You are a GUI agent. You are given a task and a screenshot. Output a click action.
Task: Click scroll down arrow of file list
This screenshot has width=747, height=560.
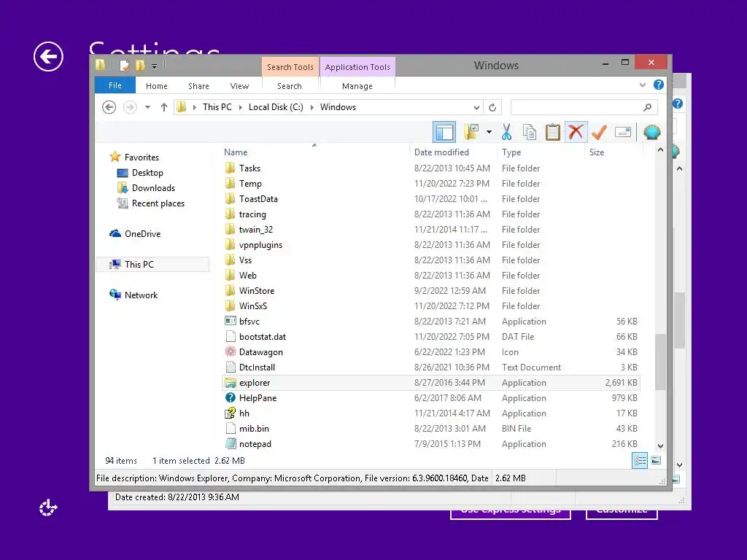click(660, 446)
